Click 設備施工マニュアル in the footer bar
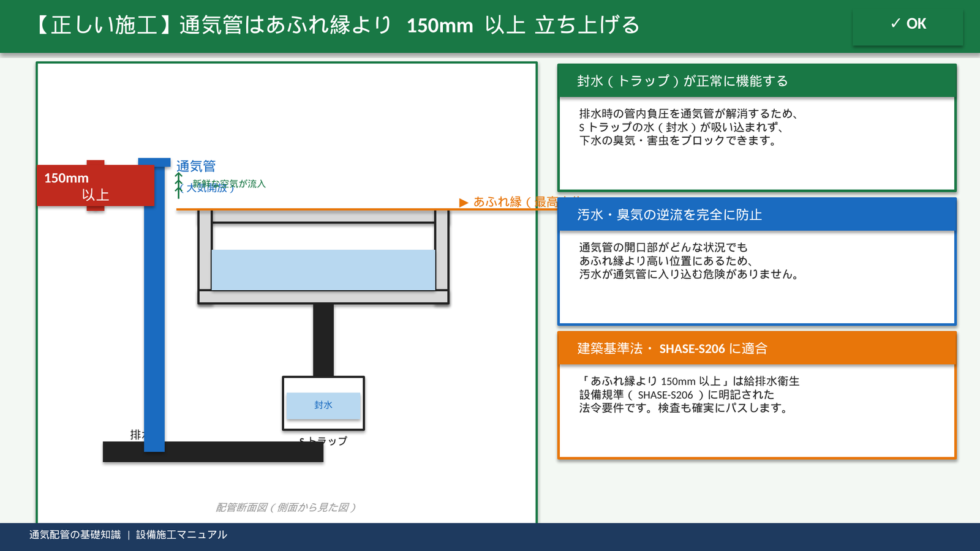This screenshot has height=551, width=980. [x=181, y=535]
